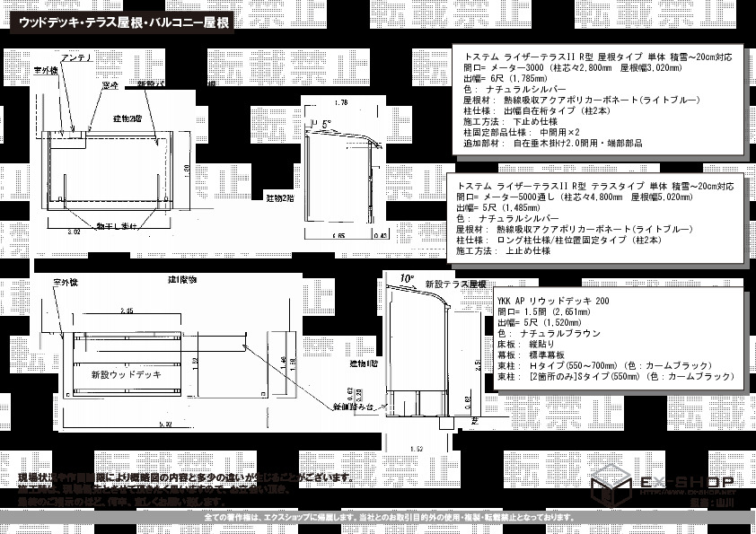Select the 物干し支柱 label

tap(117, 225)
